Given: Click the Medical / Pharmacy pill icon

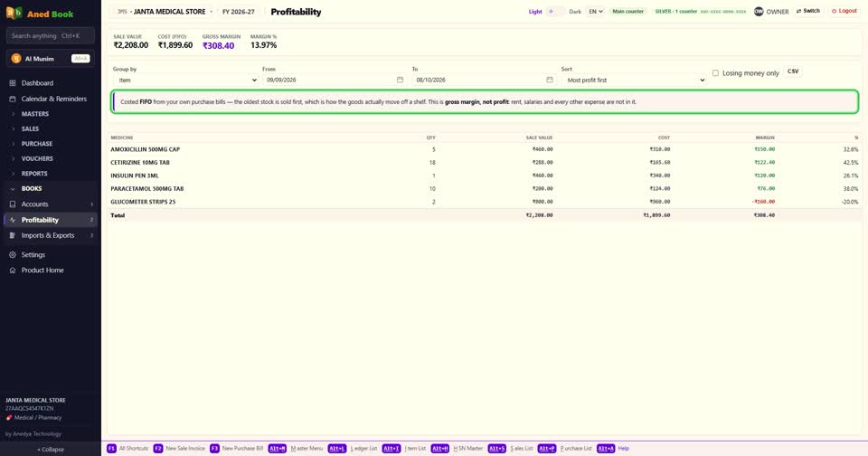Looking at the screenshot, I should [x=9, y=418].
